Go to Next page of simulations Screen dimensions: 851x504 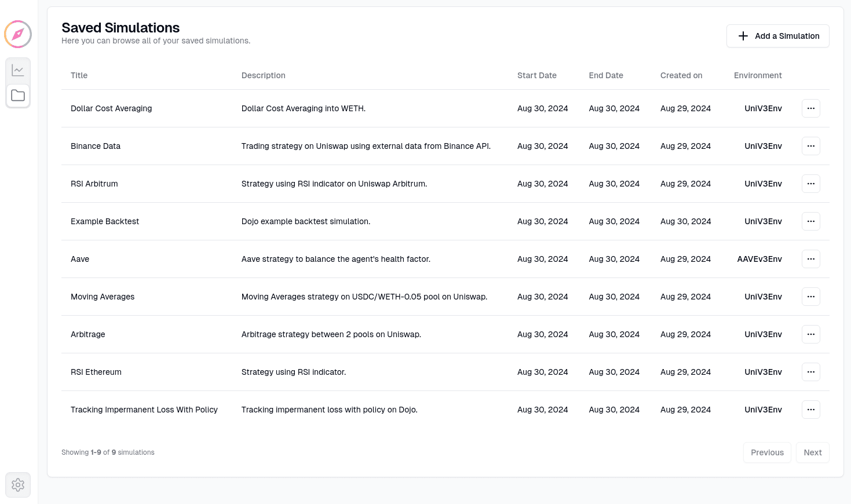coord(813,452)
